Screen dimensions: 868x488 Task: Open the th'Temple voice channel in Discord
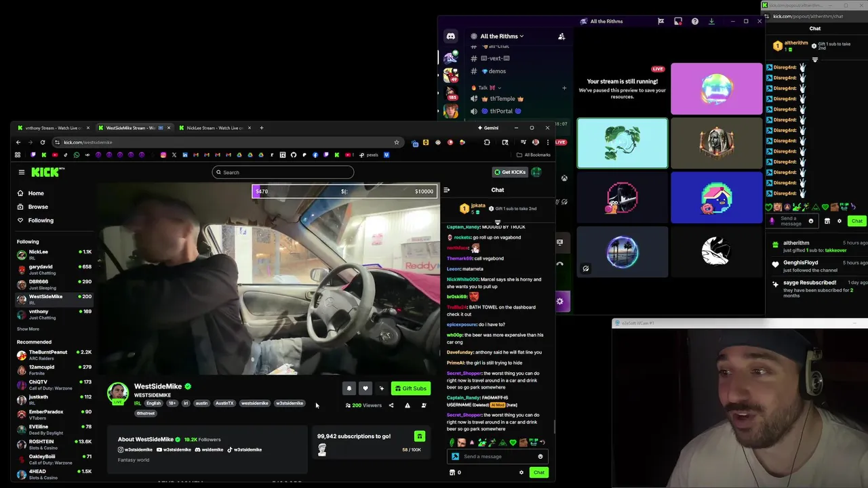point(502,99)
